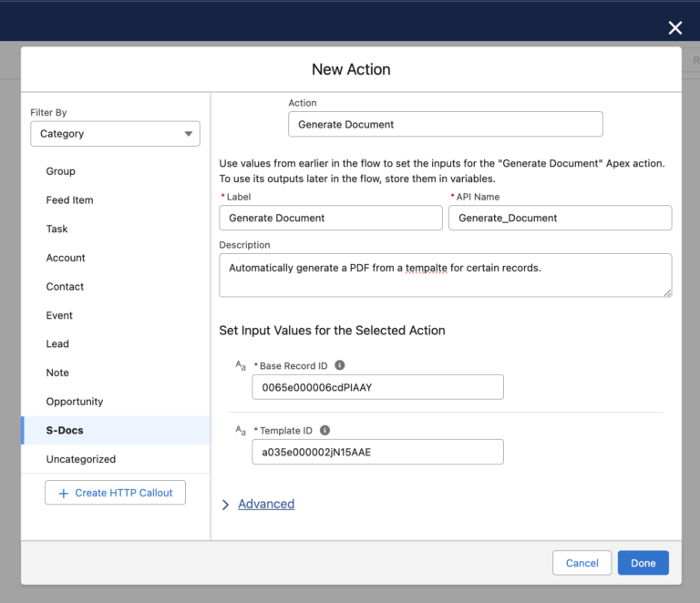
Task: Click the Base Record ID input field
Action: coord(377,387)
